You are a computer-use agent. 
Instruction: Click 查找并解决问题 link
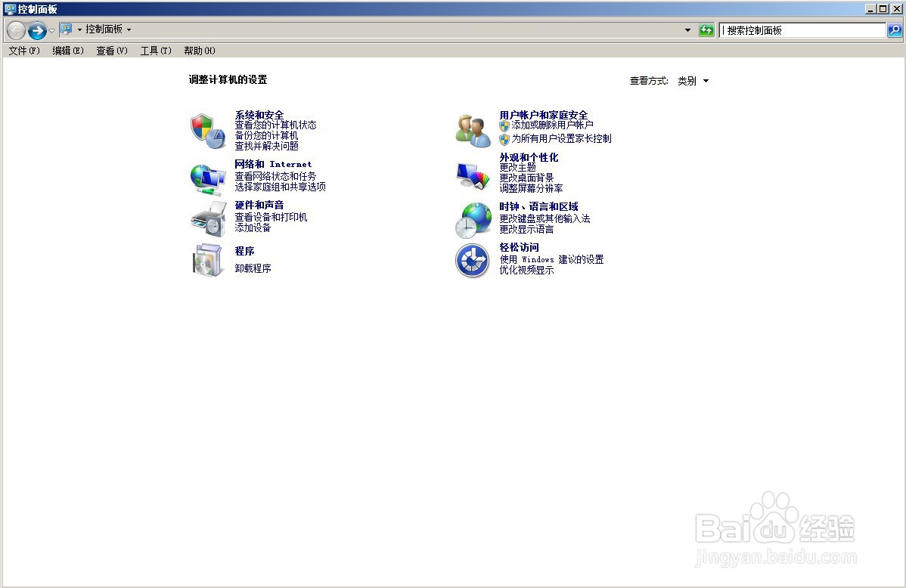(x=266, y=146)
